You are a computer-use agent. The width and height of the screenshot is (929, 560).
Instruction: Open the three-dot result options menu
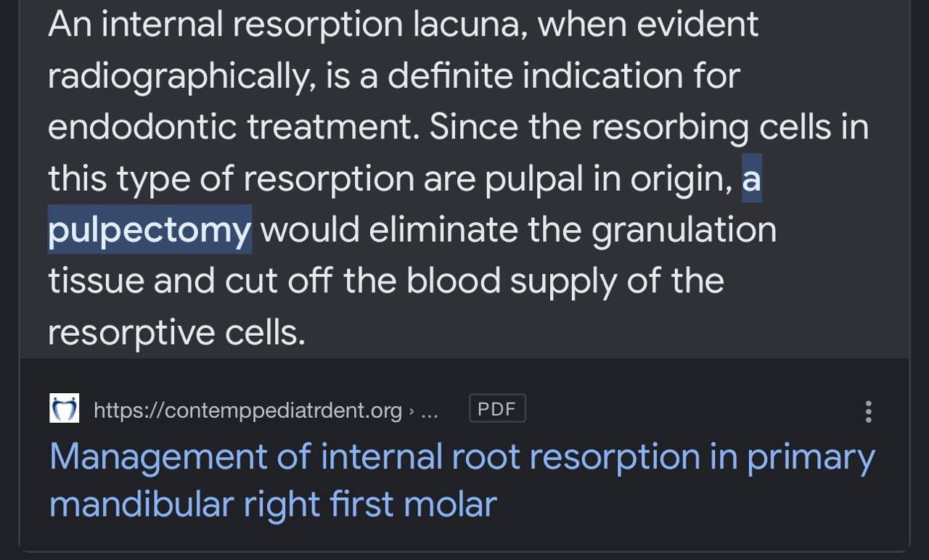coord(868,411)
